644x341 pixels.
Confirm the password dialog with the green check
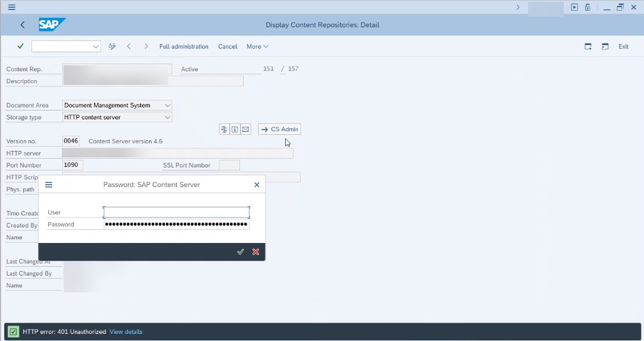[x=240, y=252]
